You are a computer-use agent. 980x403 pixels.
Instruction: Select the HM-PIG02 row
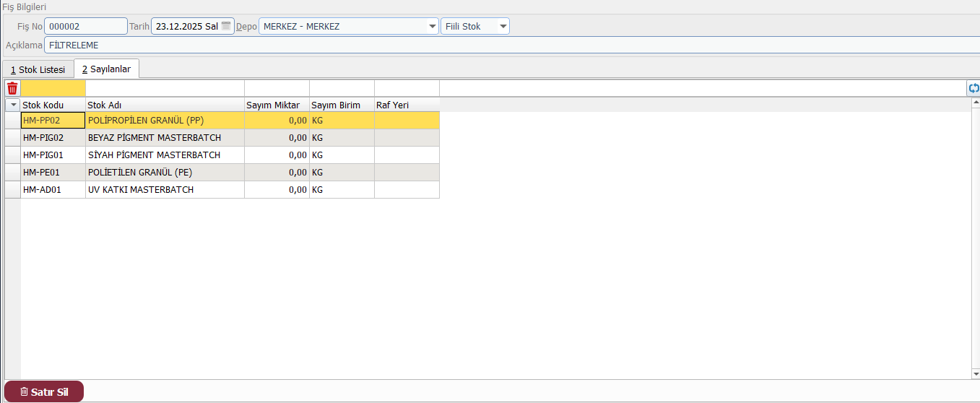pyautogui.click(x=53, y=138)
